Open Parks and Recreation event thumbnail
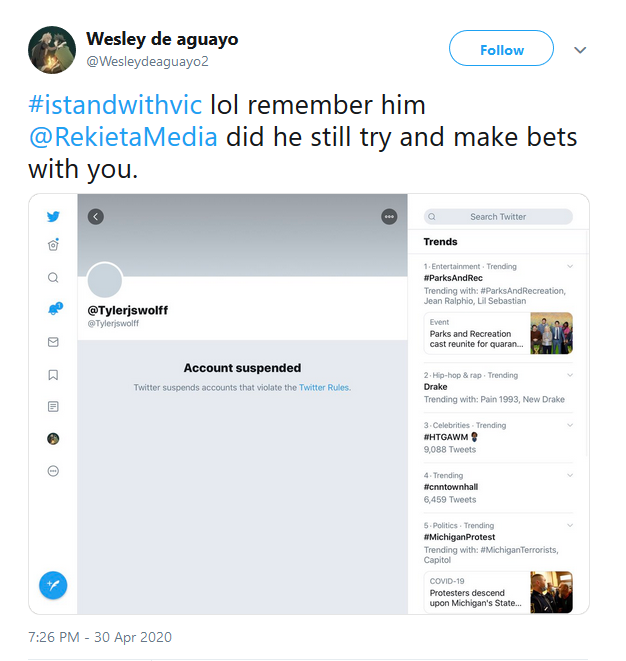The width and height of the screenshot is (626, 661). [x=551, y=333]
